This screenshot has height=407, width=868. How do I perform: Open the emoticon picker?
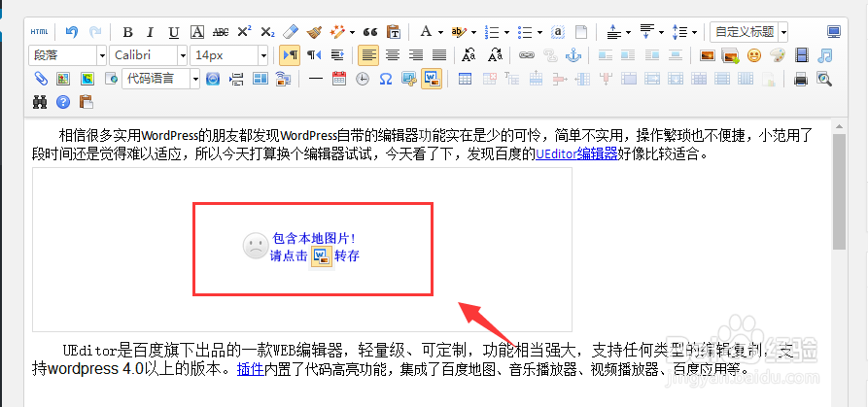point(754,55)
